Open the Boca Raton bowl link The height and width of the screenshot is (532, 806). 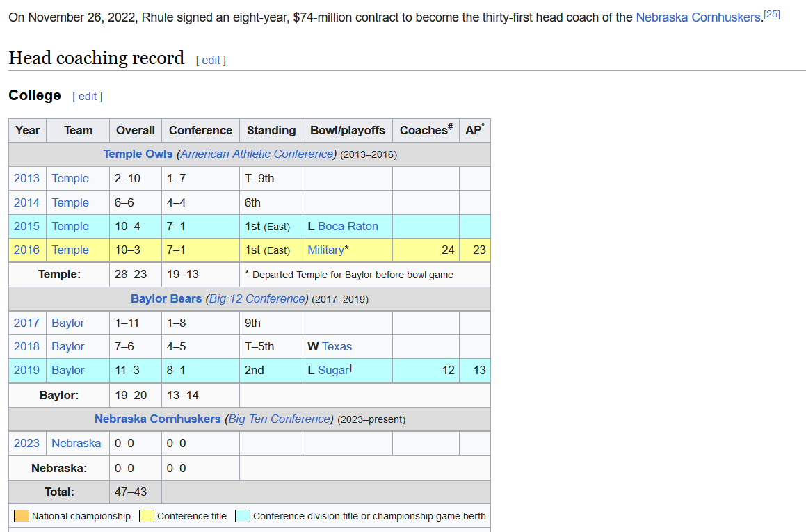tap(348, 226)
